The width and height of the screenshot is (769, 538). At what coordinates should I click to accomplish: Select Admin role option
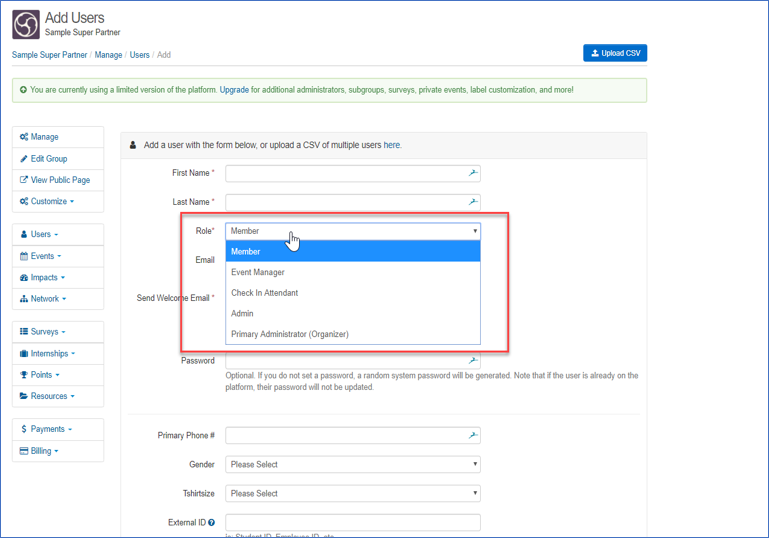tap(242, 314)
